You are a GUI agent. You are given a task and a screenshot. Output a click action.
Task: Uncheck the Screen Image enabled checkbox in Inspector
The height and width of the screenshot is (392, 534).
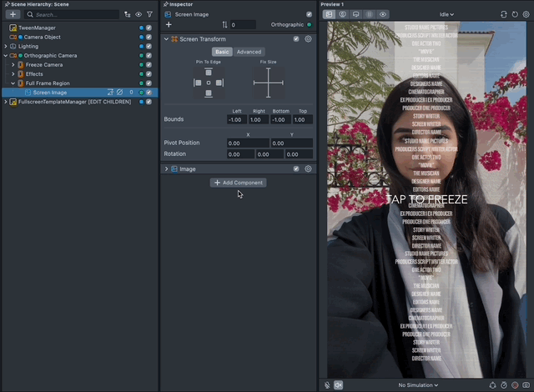(x=310, y=14)
